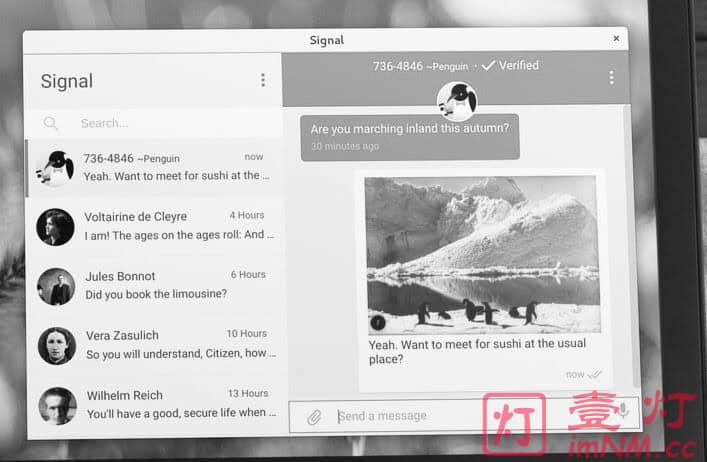Click the Signal heading in sidebar

(x=67, y=81)
